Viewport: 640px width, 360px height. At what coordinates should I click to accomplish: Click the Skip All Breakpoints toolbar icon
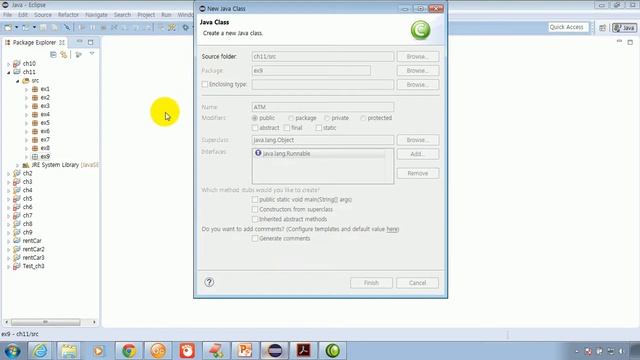pyautogui.click(x=67, y=27)
